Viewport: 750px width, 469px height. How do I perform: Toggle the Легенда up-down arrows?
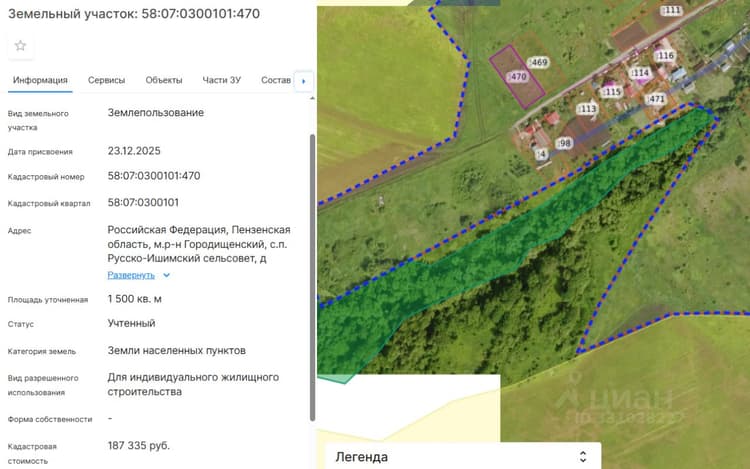[583, 456]
